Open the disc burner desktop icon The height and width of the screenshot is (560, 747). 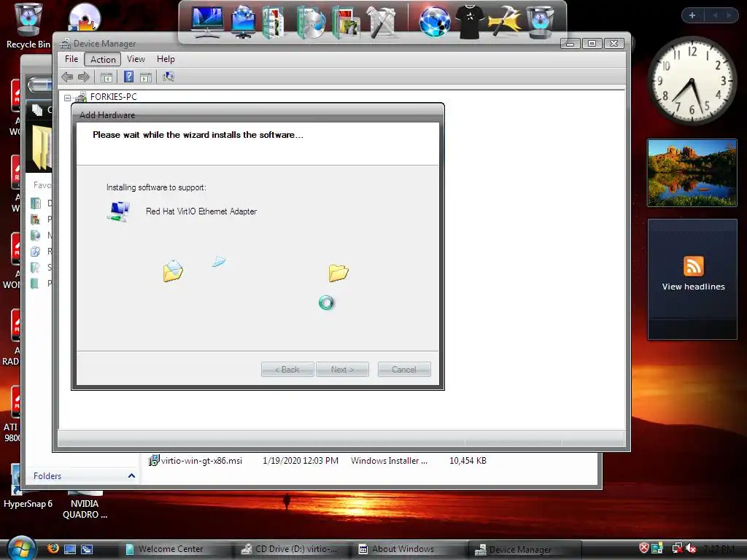pos(85,17)
